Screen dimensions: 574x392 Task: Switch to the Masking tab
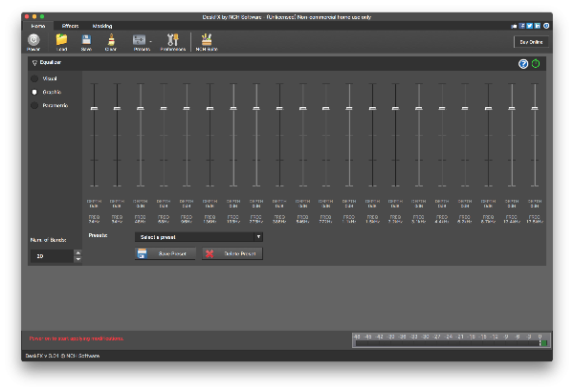102,26
